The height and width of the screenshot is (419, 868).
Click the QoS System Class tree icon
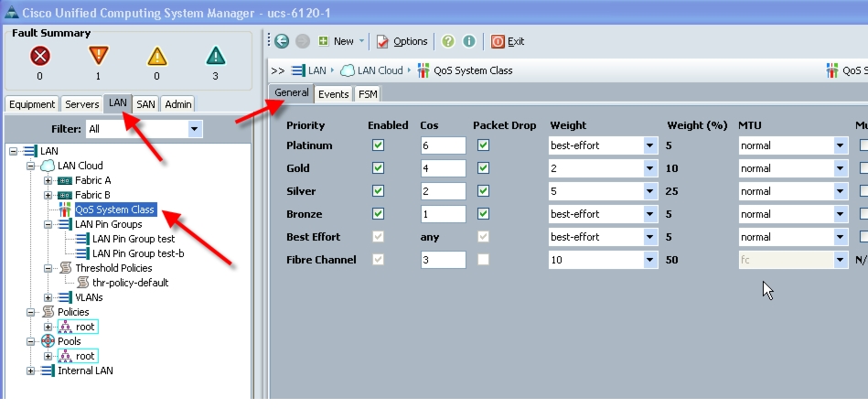point(65,209)
